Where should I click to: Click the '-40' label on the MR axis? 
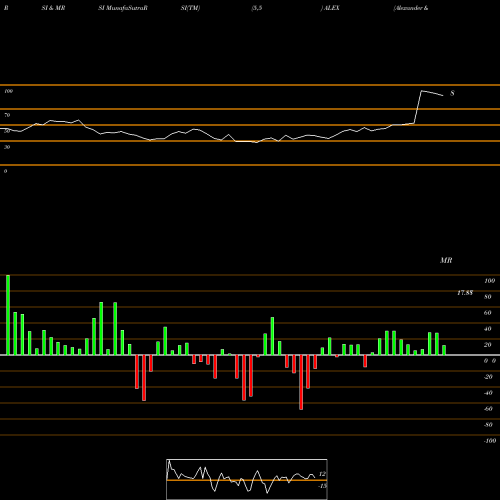click(488, 393)
